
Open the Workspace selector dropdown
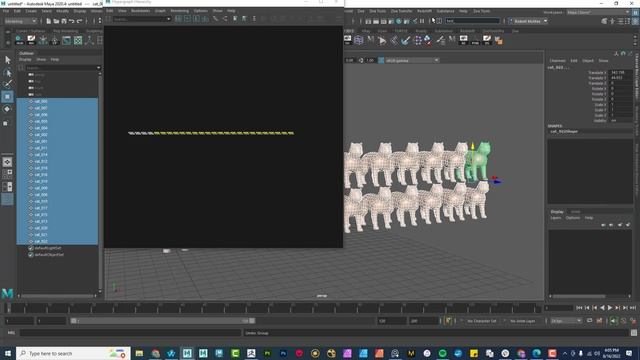pos(598,13)
